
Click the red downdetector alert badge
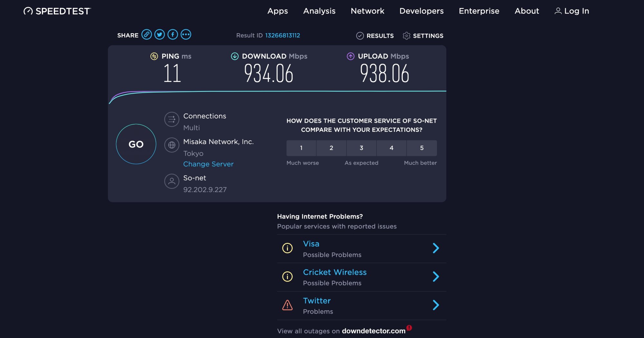point(409,328)
